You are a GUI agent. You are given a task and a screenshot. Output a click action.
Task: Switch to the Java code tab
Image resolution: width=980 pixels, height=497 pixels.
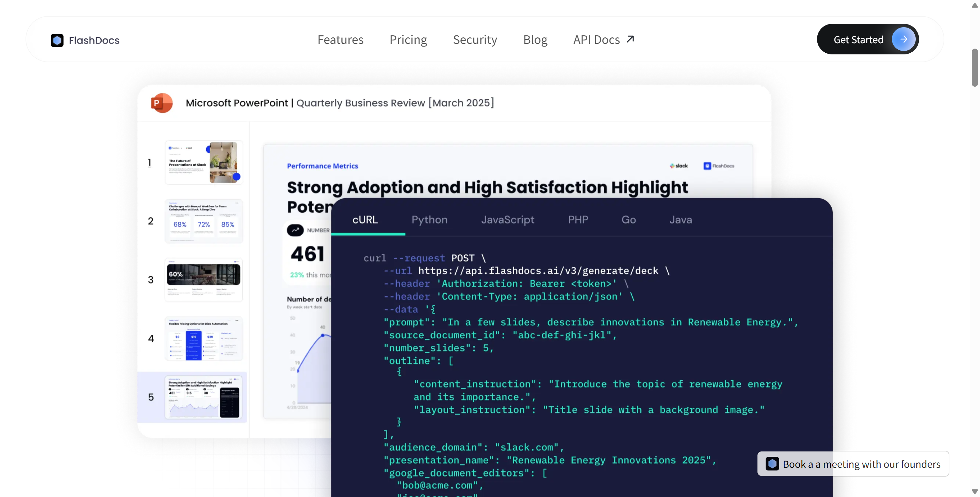point(681,220)
